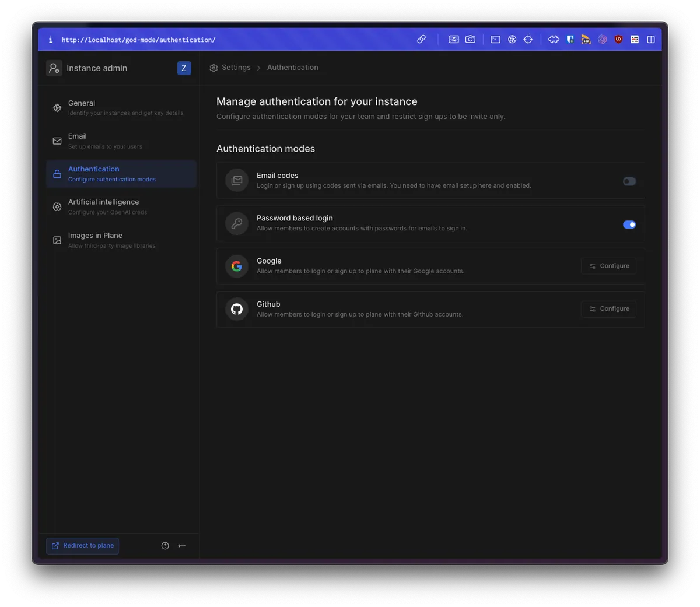Disable the Password based login toggle
The height and width of the screenshot is (607, 700).
(629, 224)
